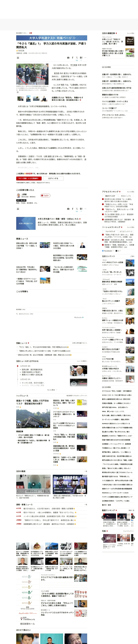
Task: Open ご案内 beside 注目コンテンツ
Action: (x=132, y=256)
